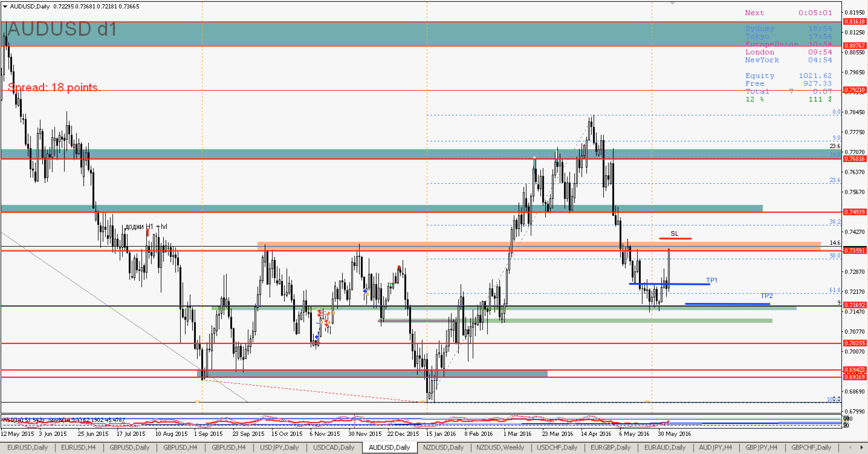This screenshot has width=868, height=454.
Task: Click the NewYork session time row
Action: (x=788, y=60)
